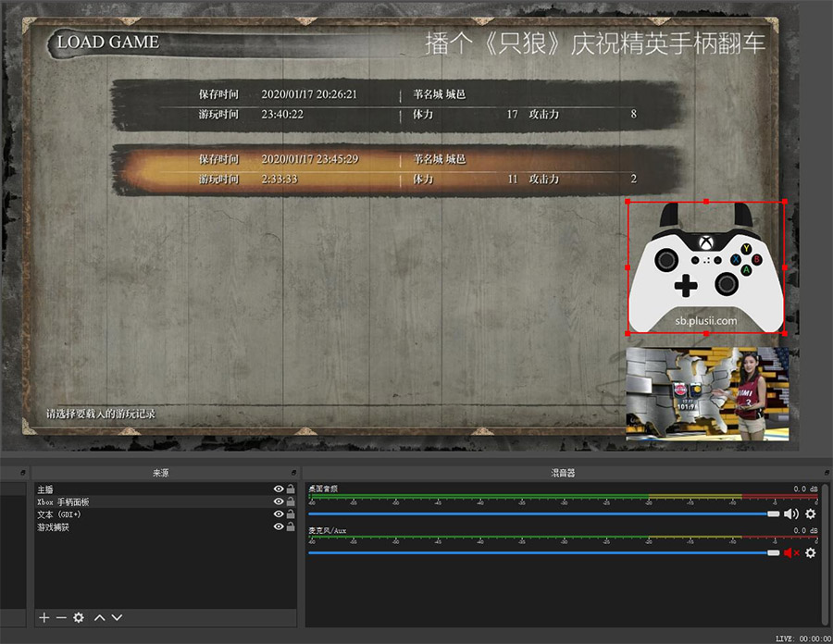The width and height of the screenshot is (833, 644).
Task: Select the 游戏捕获 source row
Action: pos(166,527)
